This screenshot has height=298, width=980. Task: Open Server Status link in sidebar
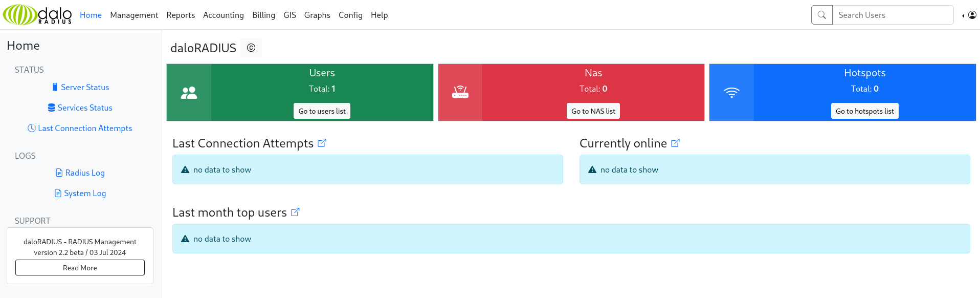[80, 88]
